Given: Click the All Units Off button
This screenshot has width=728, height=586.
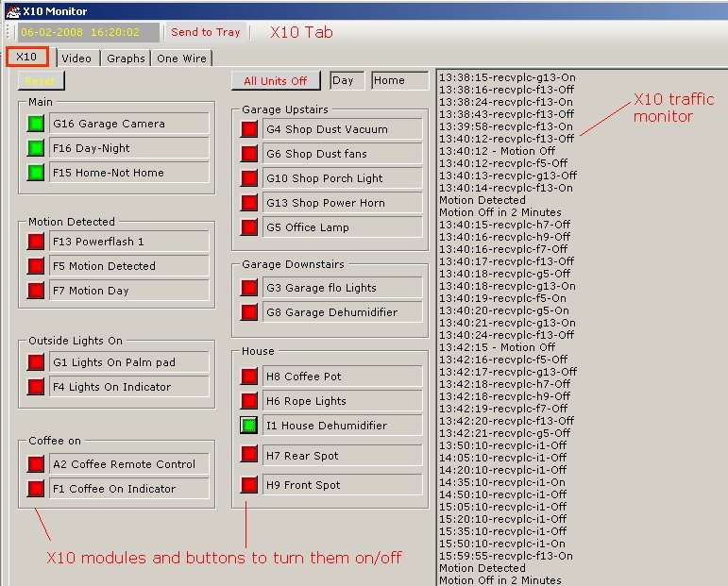Looking at the screenshot, I should [x=276, y=81].
